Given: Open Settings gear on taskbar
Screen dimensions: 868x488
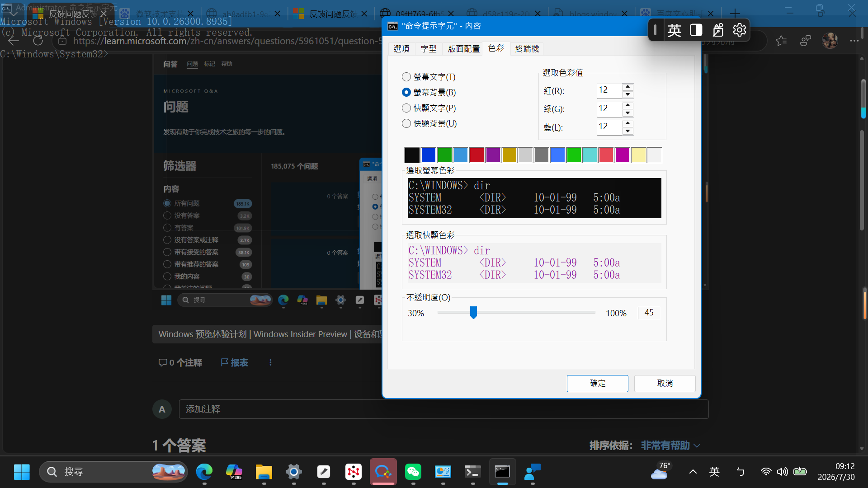Looking at the screenshot, I should tap(293, 472).
